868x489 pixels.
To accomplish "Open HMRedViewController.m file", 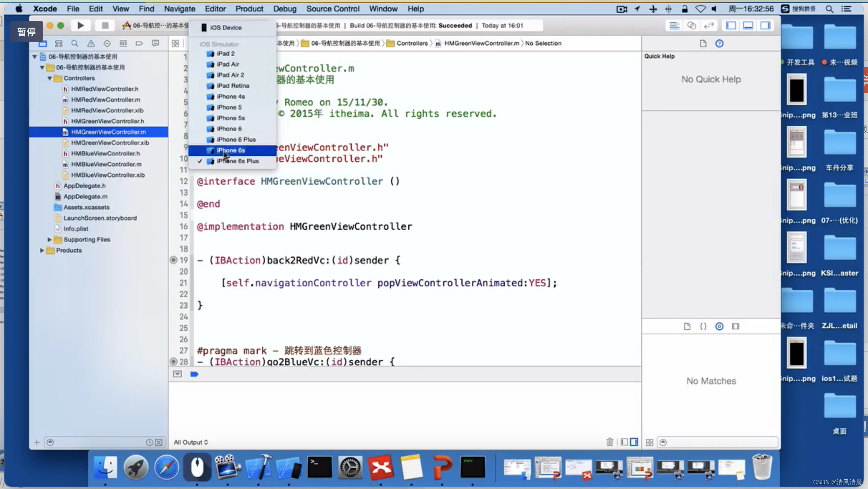I will 105,100.
